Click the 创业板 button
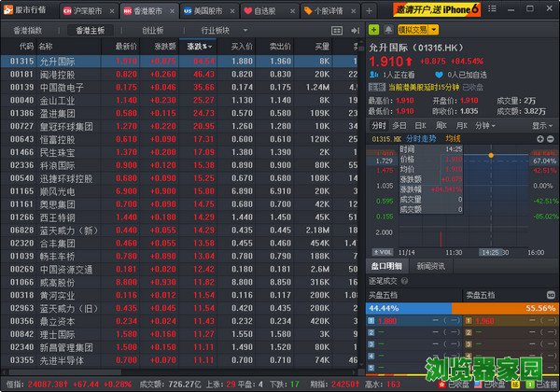 (151, 30)
